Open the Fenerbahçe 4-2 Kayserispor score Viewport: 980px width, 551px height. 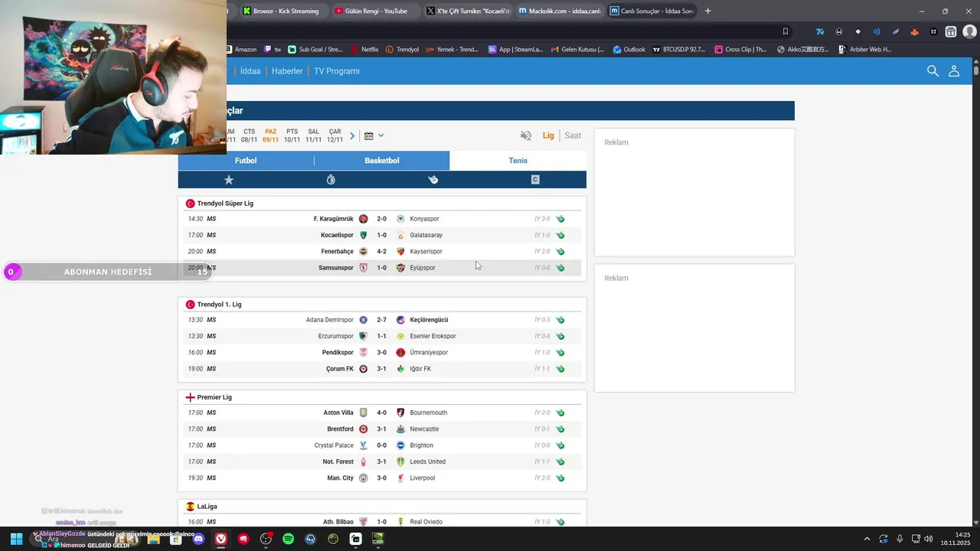click(382, 251)
